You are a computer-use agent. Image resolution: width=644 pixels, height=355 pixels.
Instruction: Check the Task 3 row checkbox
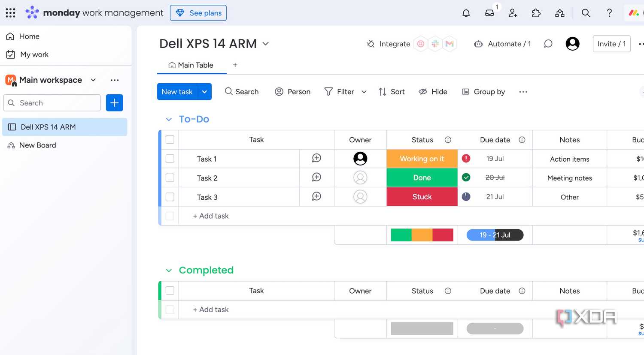170,197
